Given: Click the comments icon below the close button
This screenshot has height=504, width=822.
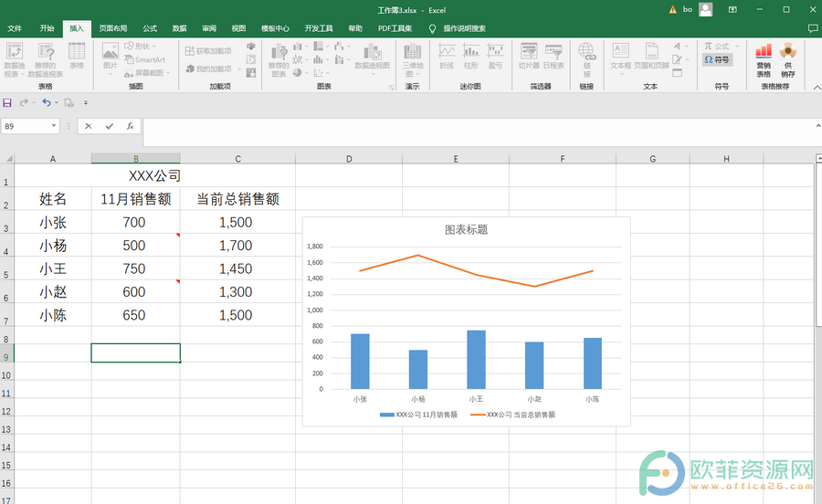Looking at the screenshot, I should (x=812, y=28).
